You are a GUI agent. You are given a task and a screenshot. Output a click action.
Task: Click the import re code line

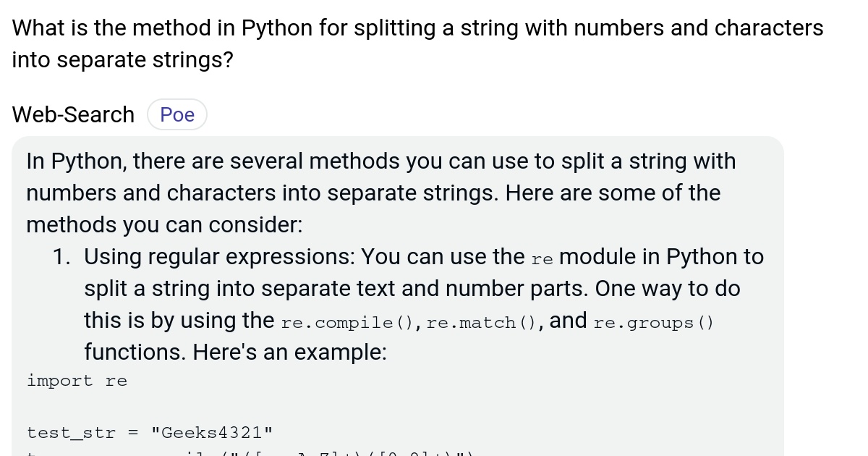coord(77,380)
